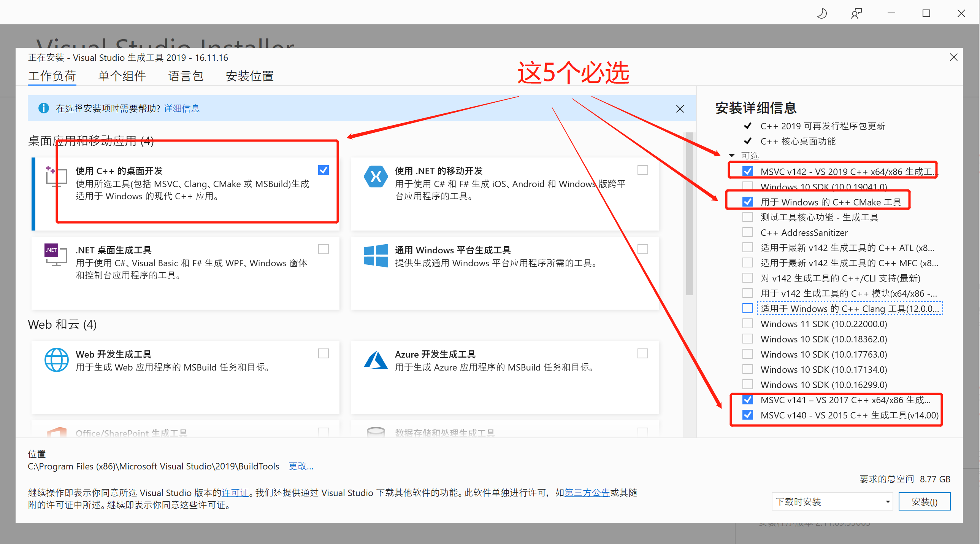Image resolution: width=980 pixels, height=544 pixels.
Task: Click the Universal Windows Platform logo icon
Action: (376, 255)
